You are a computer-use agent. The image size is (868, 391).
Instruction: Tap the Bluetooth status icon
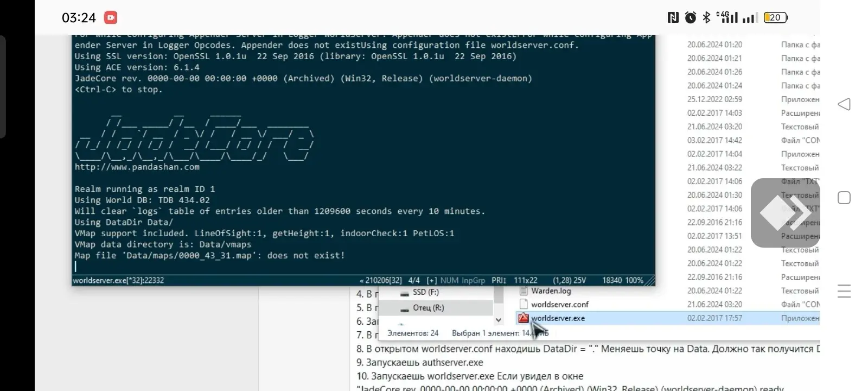point(706,18)
